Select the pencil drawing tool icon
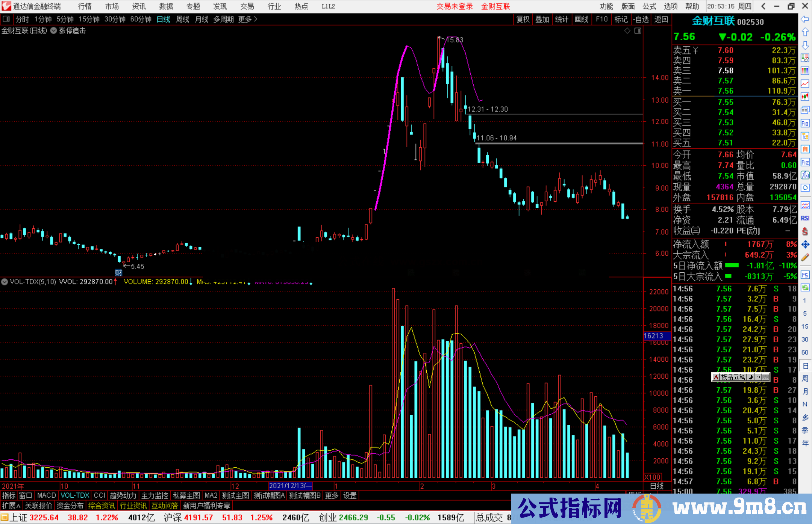Screen dimensions: 812x524 click(x=805, y=257)
